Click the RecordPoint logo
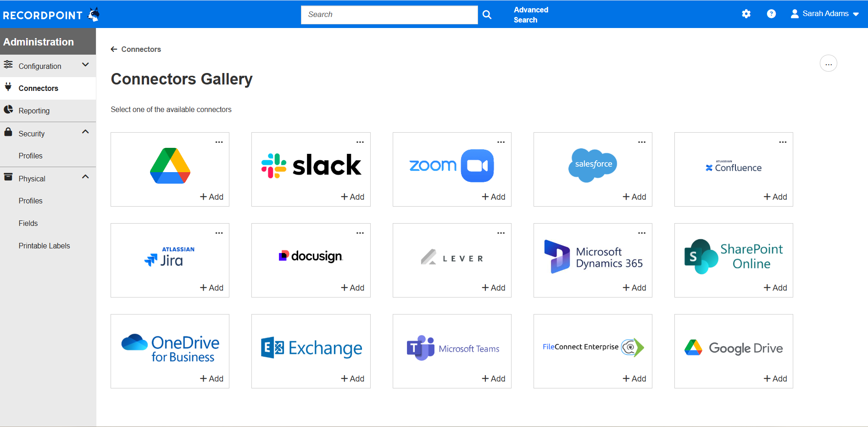This screenshot has height=427, width=868. 51,15
